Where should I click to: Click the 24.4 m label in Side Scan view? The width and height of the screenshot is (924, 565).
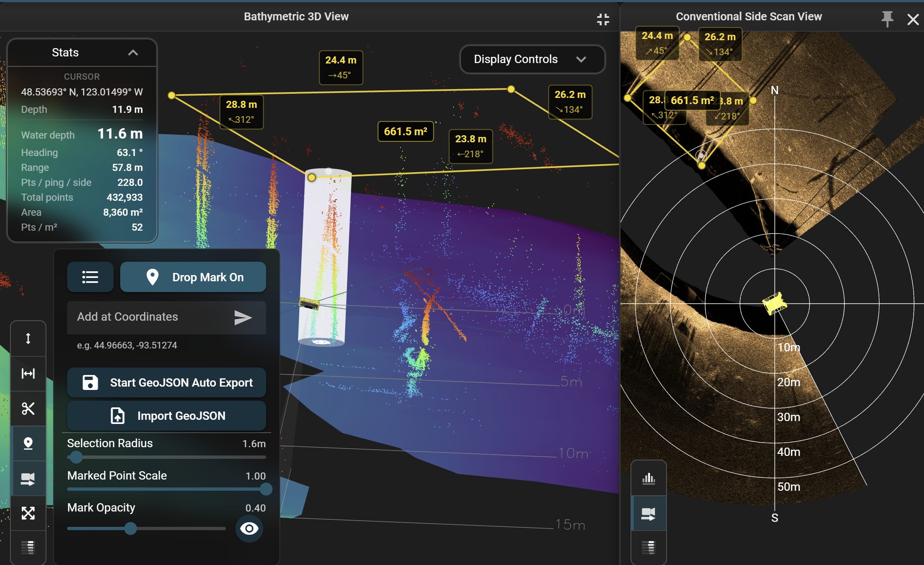click(657, 43)
